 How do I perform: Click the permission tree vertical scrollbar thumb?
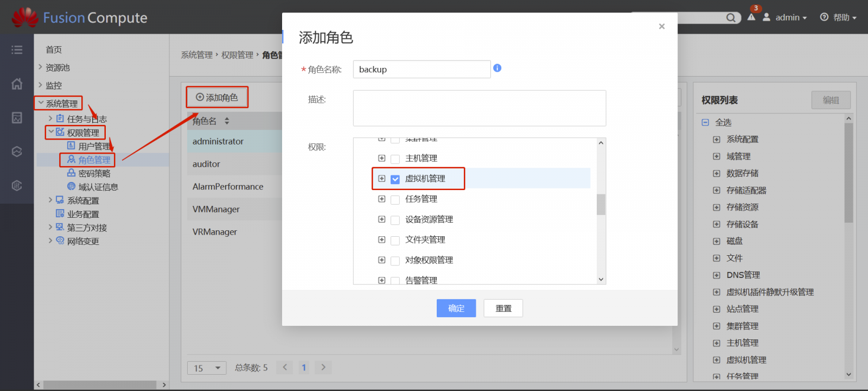(601, 205)
